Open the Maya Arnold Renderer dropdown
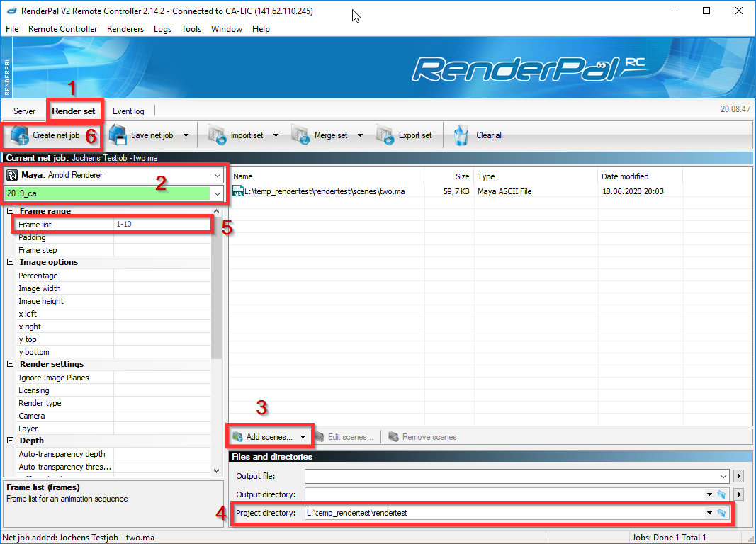This screenshot has height=544, width=756. 217,175
